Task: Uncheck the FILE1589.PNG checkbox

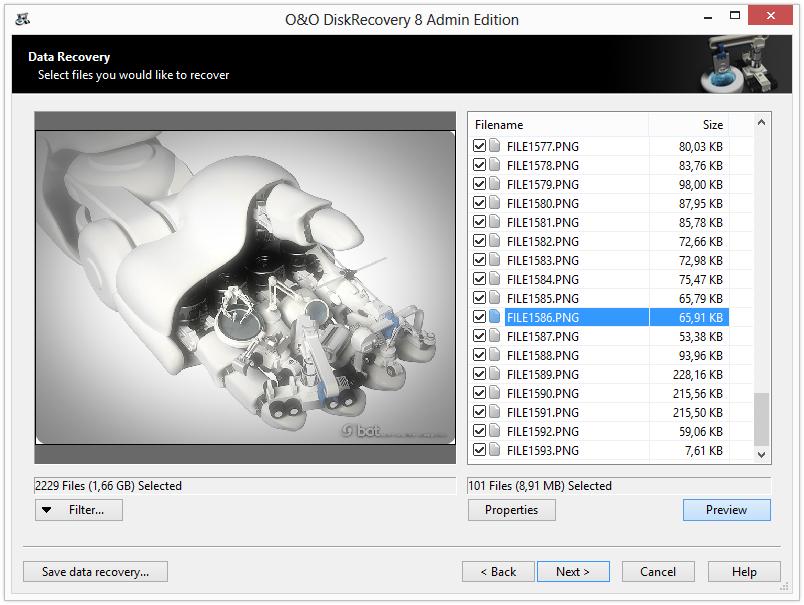Action: pyautogui.click(x=479, y=374)
